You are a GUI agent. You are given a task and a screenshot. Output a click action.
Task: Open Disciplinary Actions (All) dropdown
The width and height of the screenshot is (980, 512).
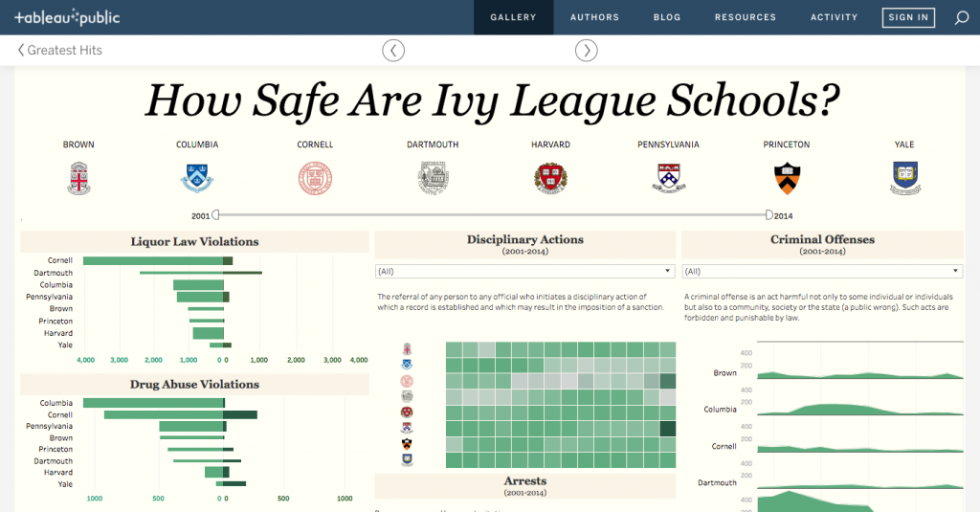(x=525, y=272)
